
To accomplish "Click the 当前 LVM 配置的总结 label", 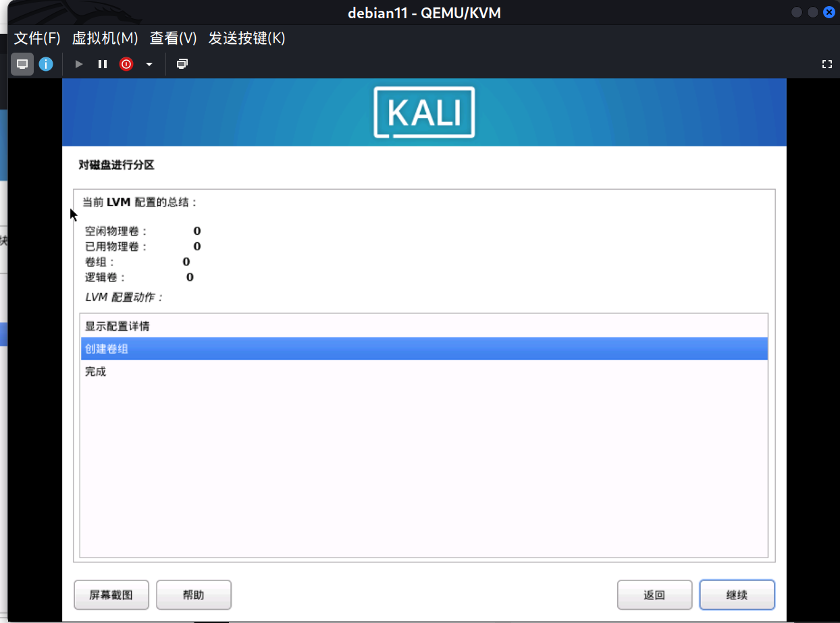I will 140,202.
